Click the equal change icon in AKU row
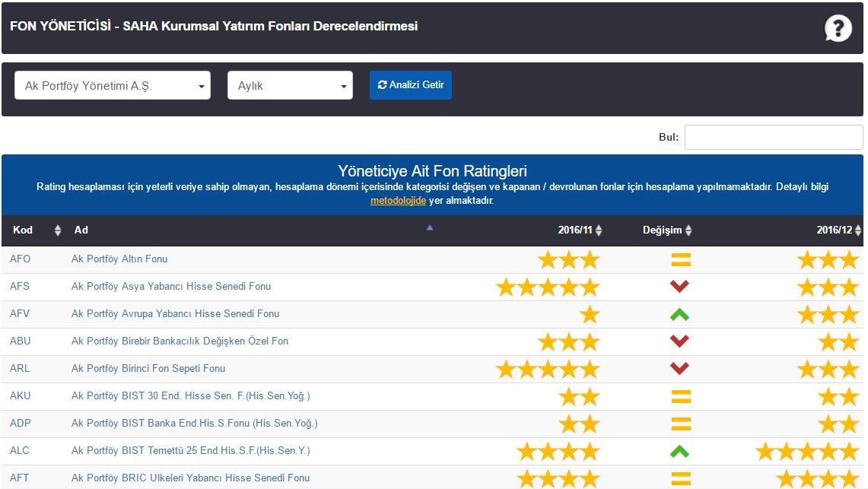 point(681,396)
